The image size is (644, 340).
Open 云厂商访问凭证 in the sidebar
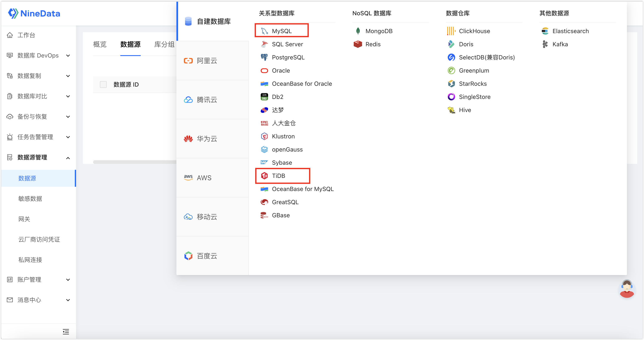(38, 239)
